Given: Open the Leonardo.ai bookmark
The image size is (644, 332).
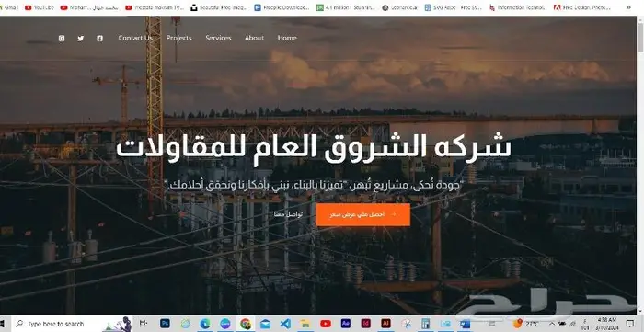Looking at the screenshot, I should coord(400,7).
